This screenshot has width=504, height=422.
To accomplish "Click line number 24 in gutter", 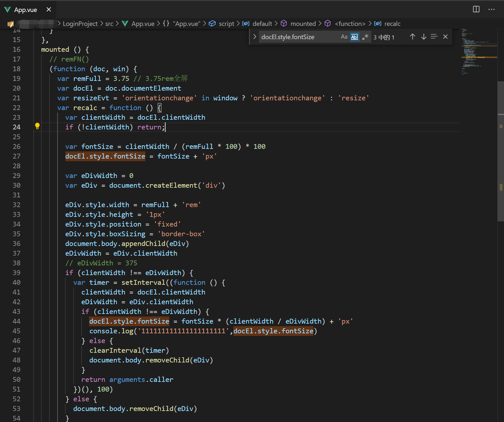I will [17, 127].
